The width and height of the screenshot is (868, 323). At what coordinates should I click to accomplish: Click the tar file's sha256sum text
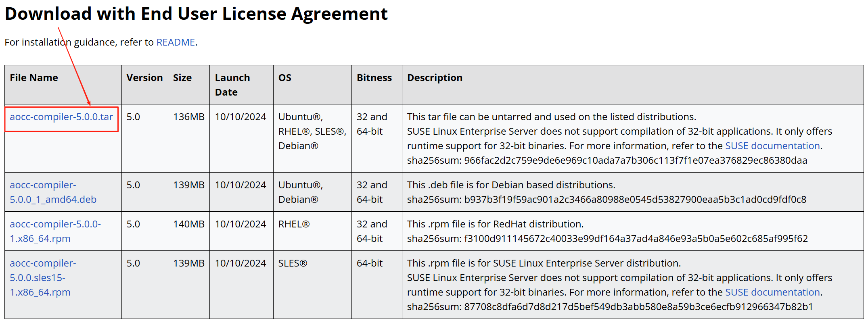607,160
